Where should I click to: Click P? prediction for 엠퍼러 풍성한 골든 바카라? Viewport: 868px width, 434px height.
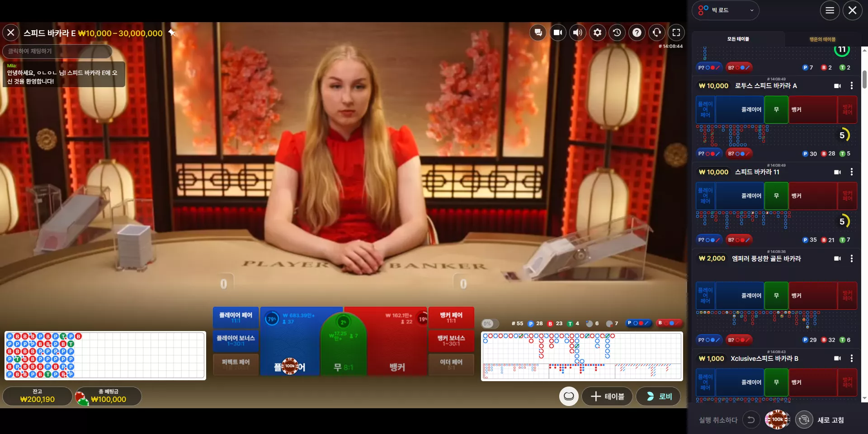point(709,340)
